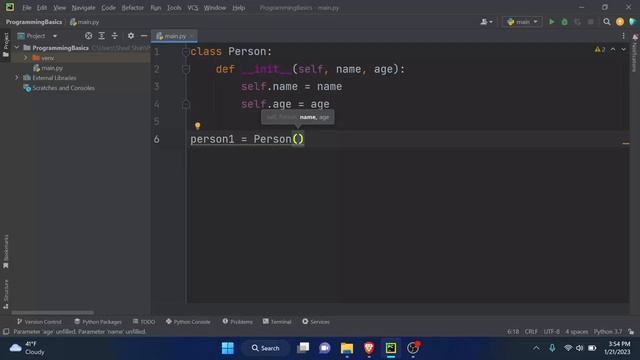Screen dimensions: 640x360
Task: Click the taskbar Search box
Action: (265, 348)
